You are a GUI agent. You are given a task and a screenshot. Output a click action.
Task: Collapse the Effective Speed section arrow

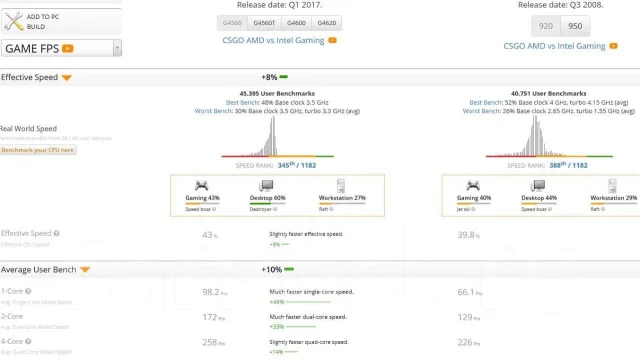pos(67,78)
